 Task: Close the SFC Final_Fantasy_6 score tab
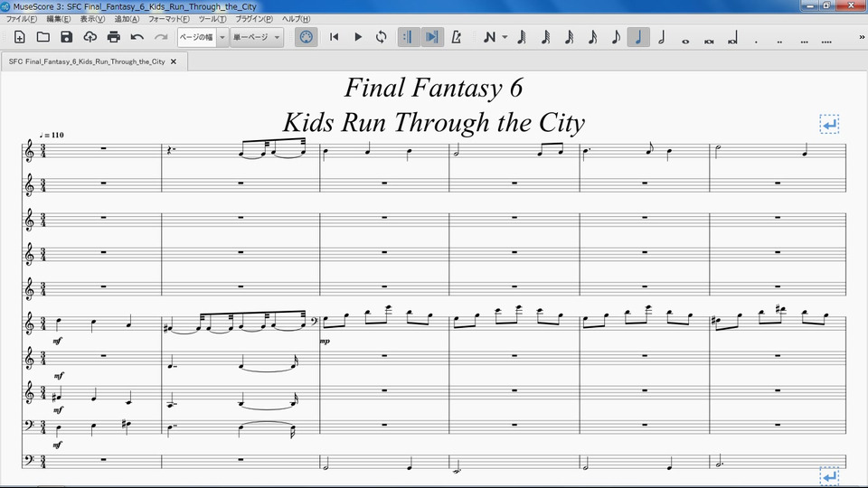tap(174, 61)
